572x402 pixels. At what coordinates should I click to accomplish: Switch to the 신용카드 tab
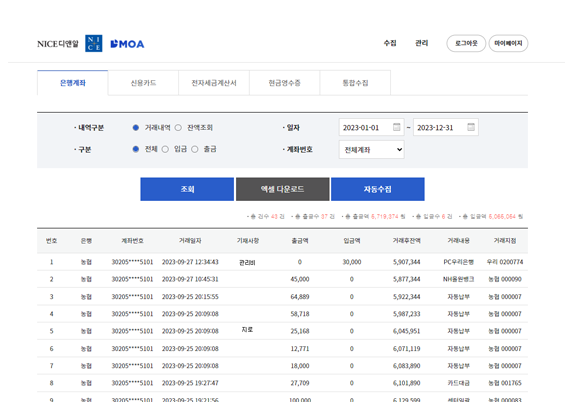143,83
